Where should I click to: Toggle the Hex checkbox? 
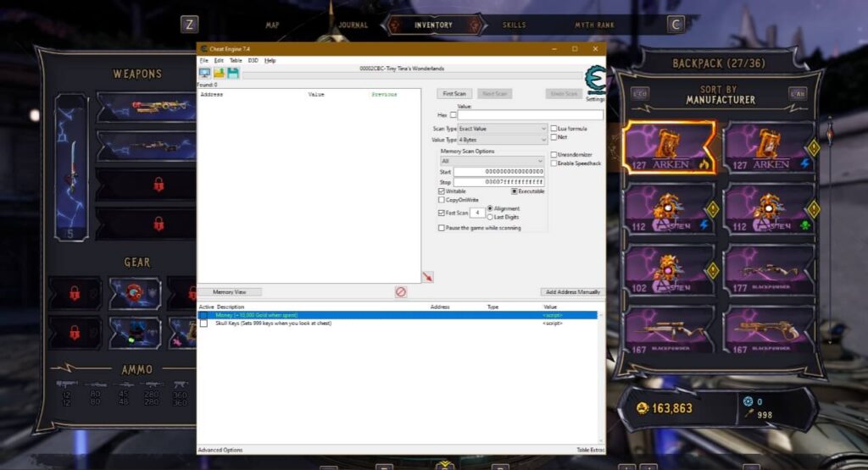(453, 115)
